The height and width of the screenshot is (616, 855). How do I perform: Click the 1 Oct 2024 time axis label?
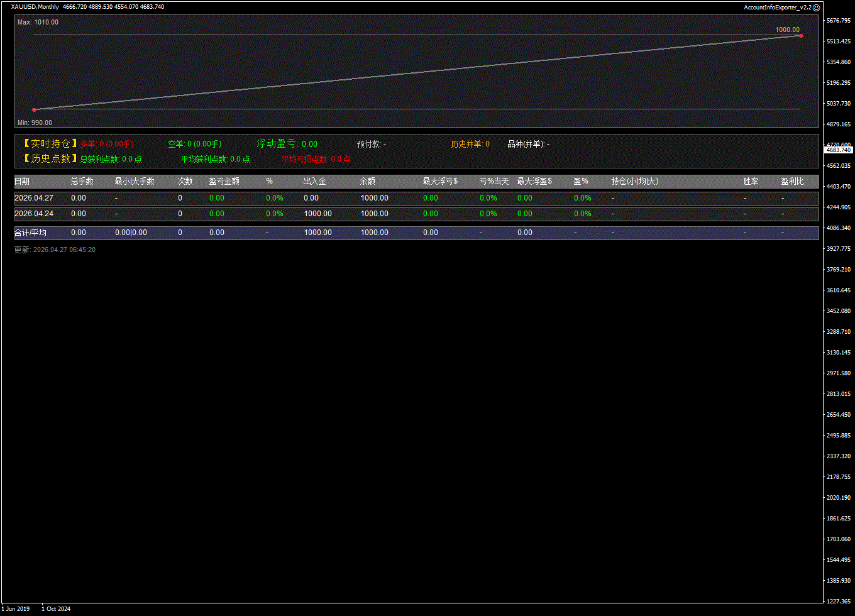(56, 609)
